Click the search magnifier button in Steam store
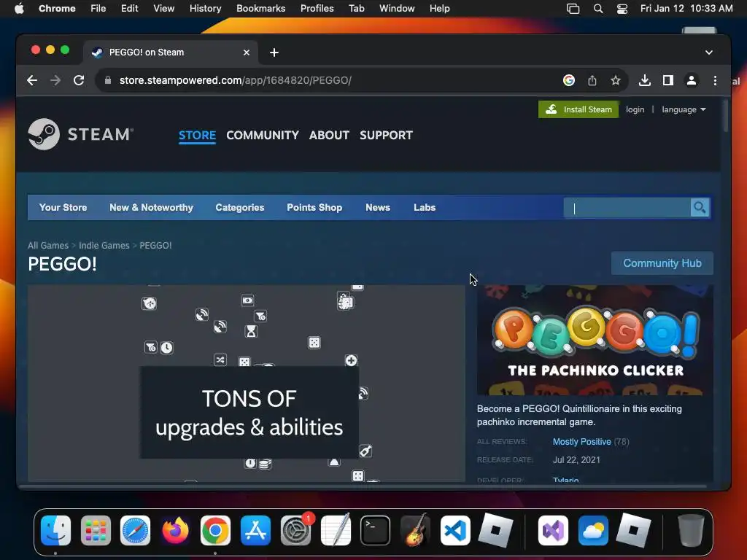Screen dimensions: 747x560 point(700,208)
